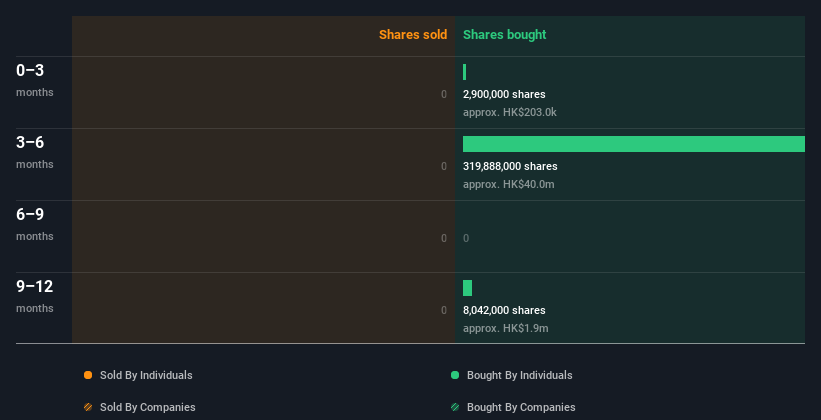Click the green Bought By Individuals legend dot
The width and height of the screenshot is (821, 420).
[455, 375]
